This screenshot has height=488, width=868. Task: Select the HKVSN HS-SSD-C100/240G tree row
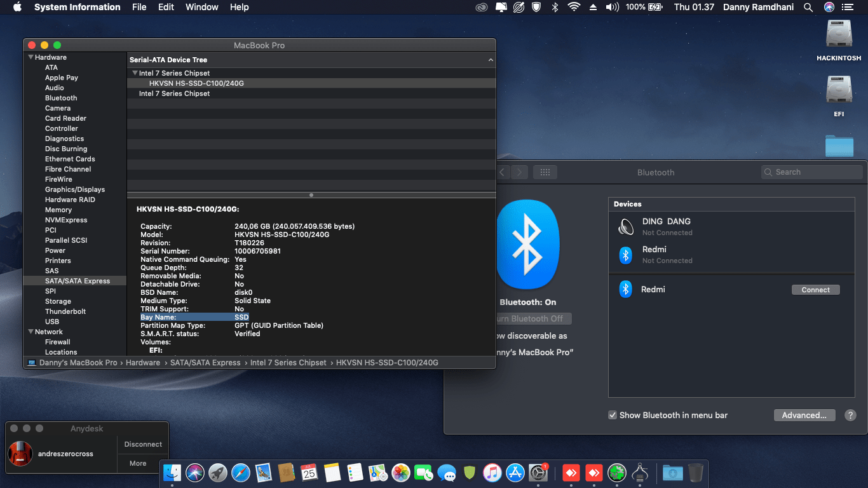tap(311, 83)
